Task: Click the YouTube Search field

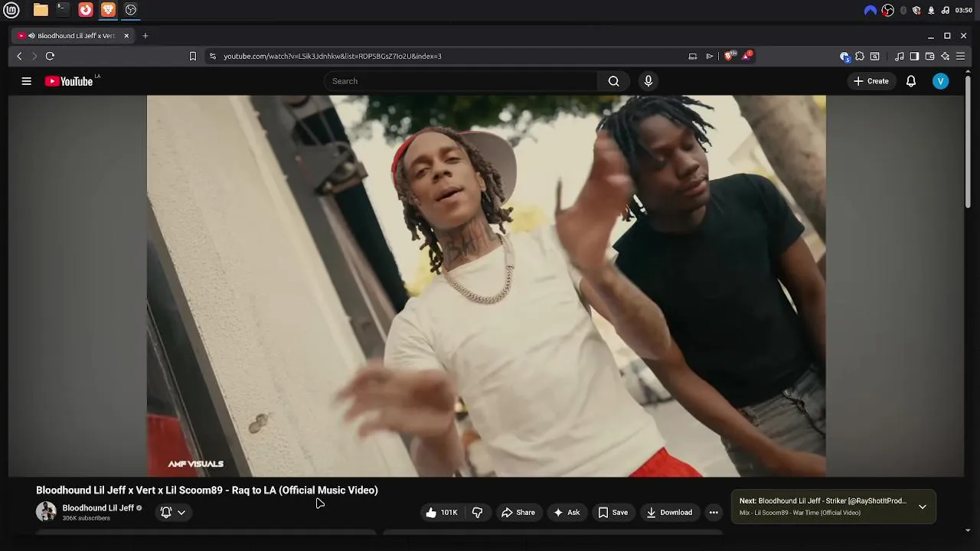Action: click(461, 81)
